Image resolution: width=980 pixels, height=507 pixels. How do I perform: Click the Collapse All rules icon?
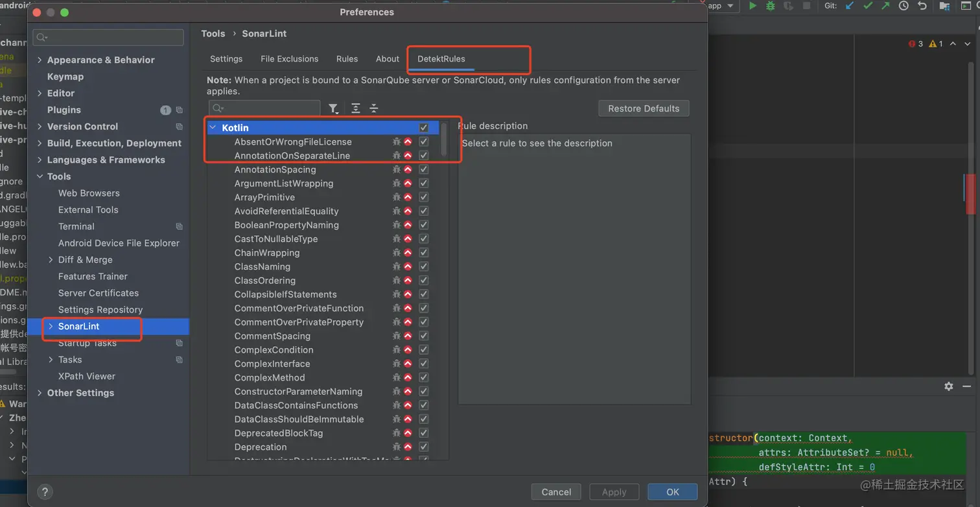click(x=374, y=108)
